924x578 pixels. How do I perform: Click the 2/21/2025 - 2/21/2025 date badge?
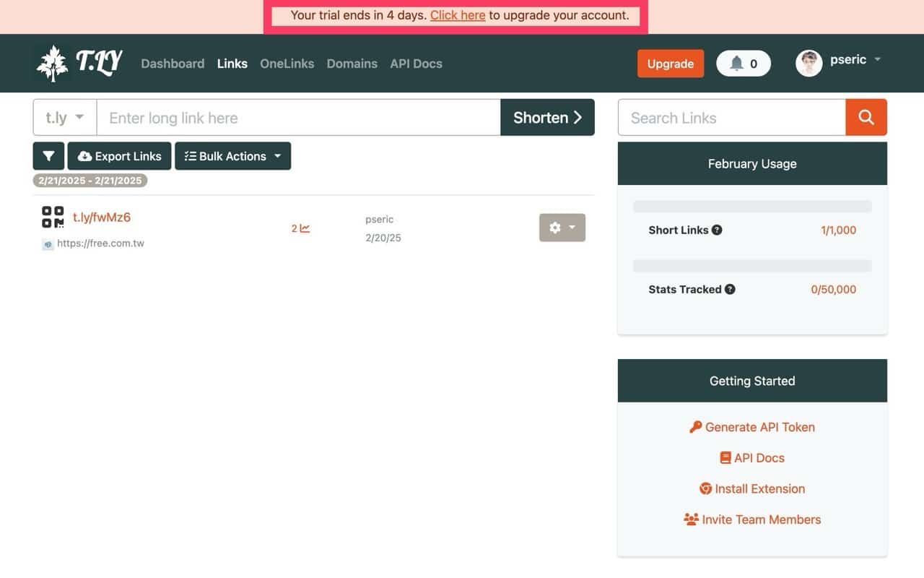pos(90,181)
